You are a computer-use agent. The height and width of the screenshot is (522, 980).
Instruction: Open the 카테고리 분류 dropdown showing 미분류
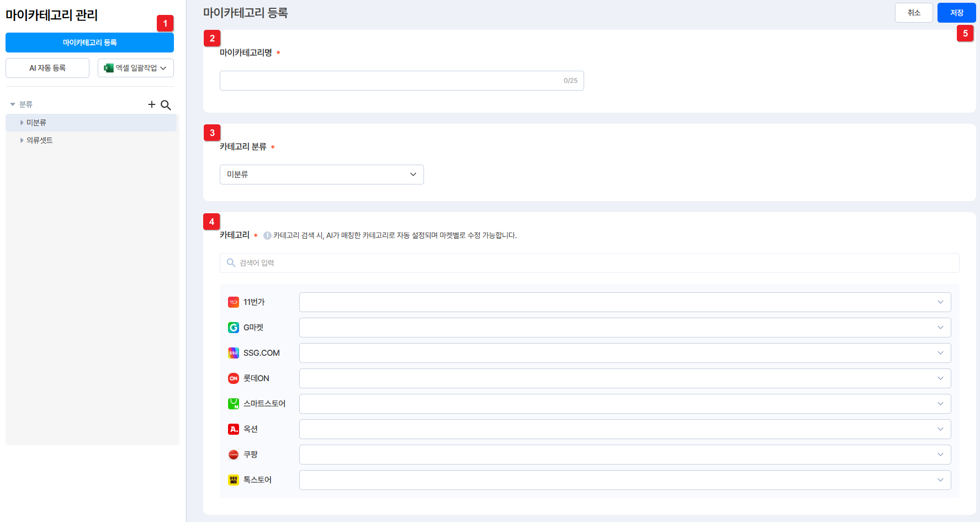(x=322, y=175)
